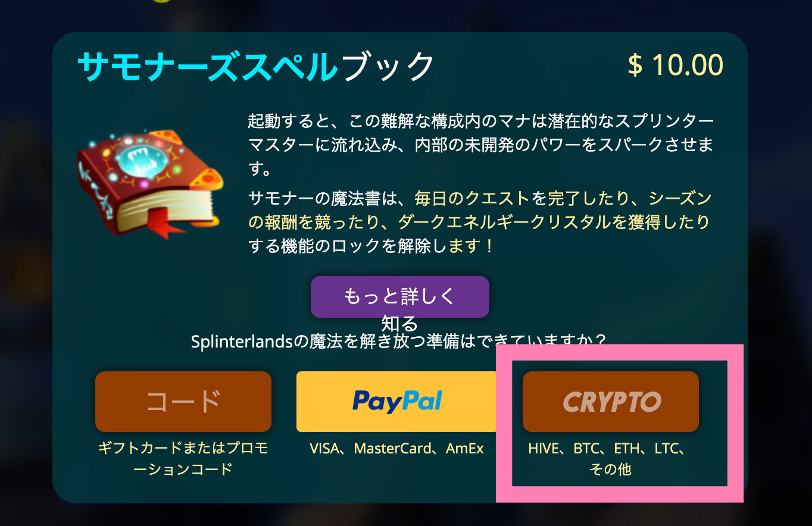Click the italic CRYPTO wordmark
812x526 pixels.
tap(612, 402)
